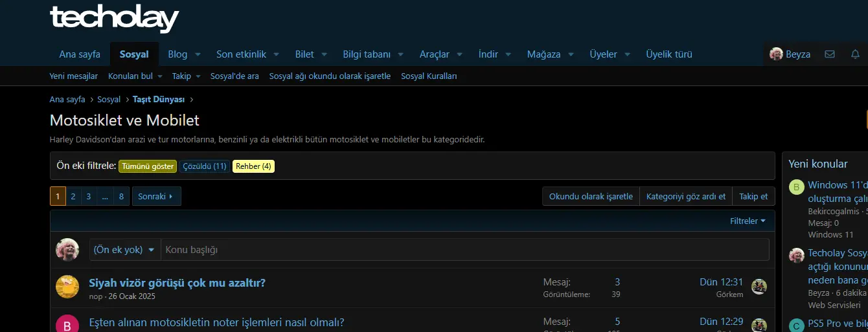Open Sosyal Kuralları link
Image resolution: width=868 pixels, height=332 pixels.
coord(429,76)
